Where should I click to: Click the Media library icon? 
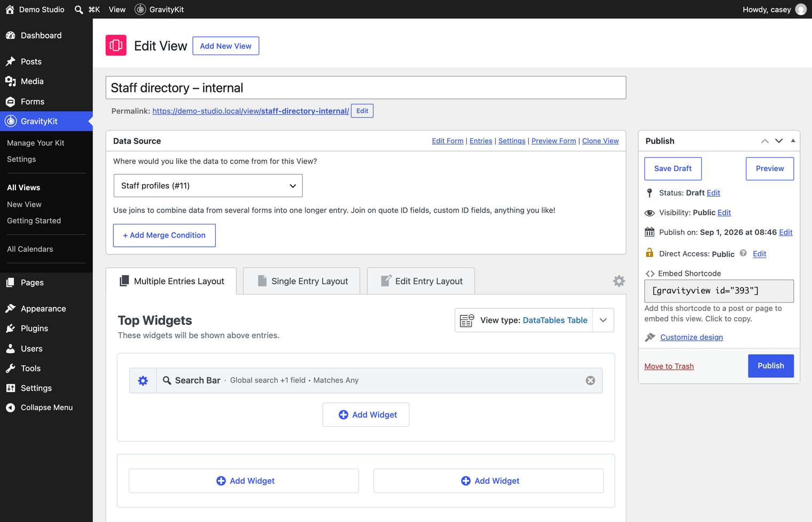coord(11,81)
